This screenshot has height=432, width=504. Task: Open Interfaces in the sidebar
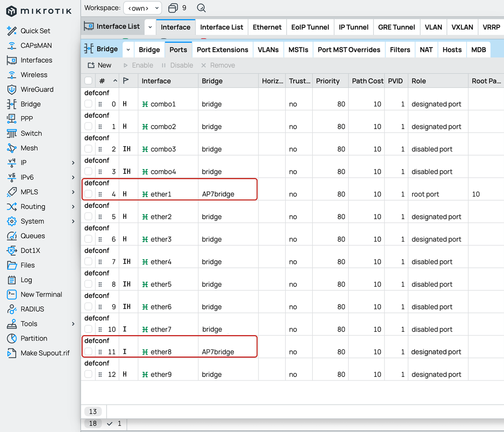pyautogui.click(x=29, y=60)
